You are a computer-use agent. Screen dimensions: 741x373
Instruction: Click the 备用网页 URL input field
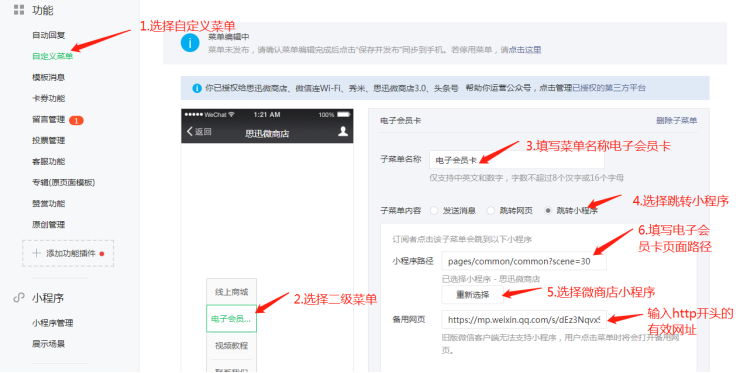[x=524, y=320]
